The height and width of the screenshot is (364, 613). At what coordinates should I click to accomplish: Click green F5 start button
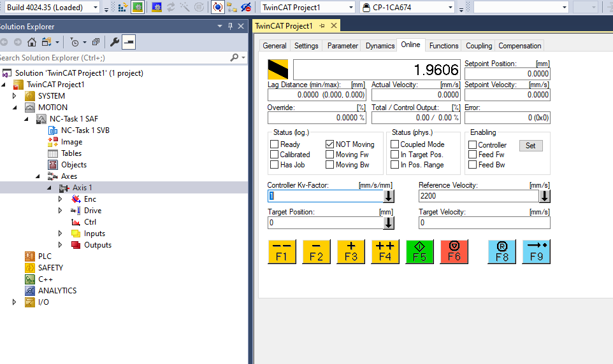click(x=419, y=252)
